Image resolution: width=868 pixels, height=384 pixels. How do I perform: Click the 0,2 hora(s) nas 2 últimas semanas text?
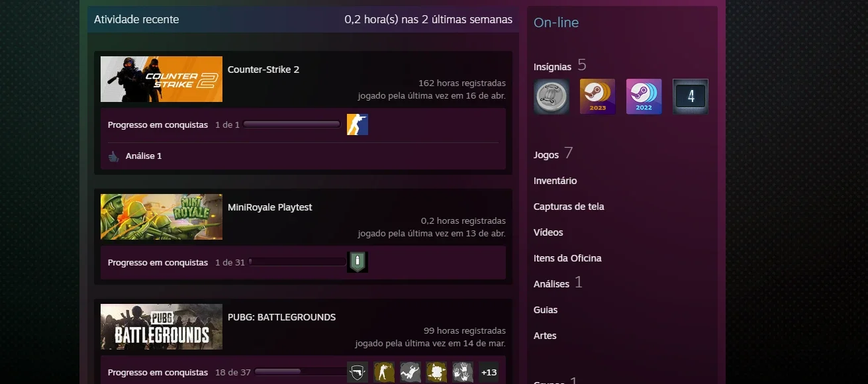[428, 20]
